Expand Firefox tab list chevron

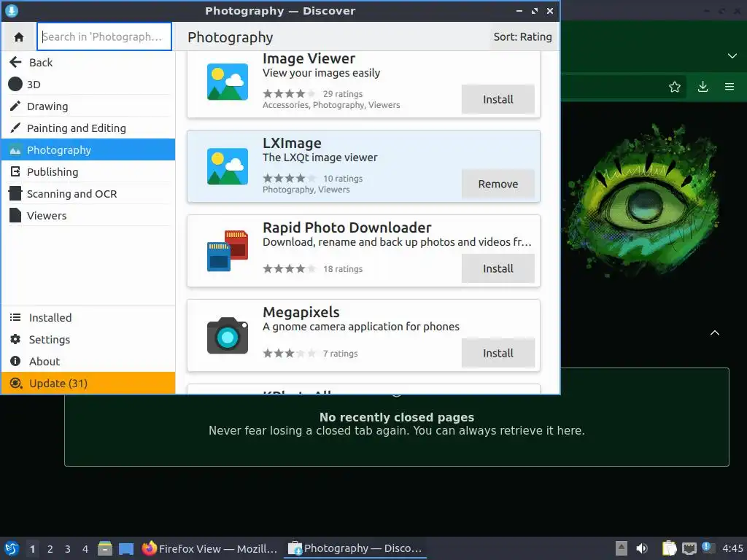(x=732, y=56)
